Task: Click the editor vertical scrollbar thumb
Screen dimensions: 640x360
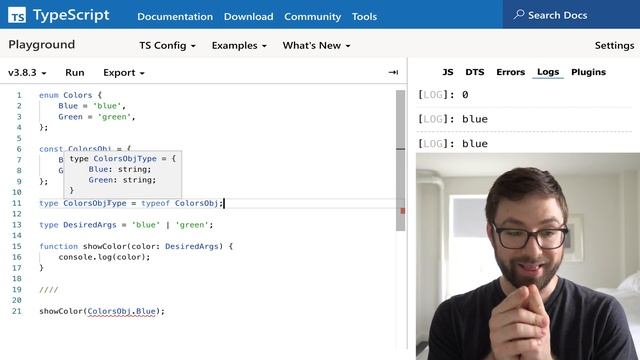Action: coord(400,160)
